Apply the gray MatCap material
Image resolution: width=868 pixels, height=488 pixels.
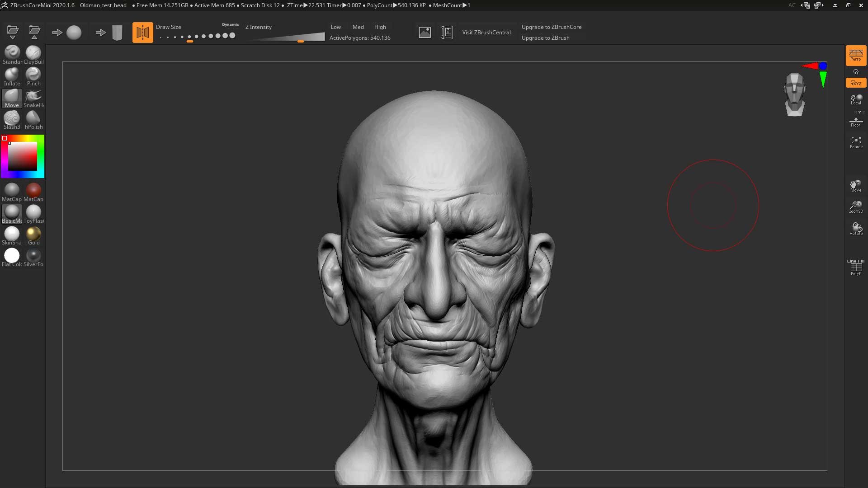pyautogui.click(x=12, y=192)
